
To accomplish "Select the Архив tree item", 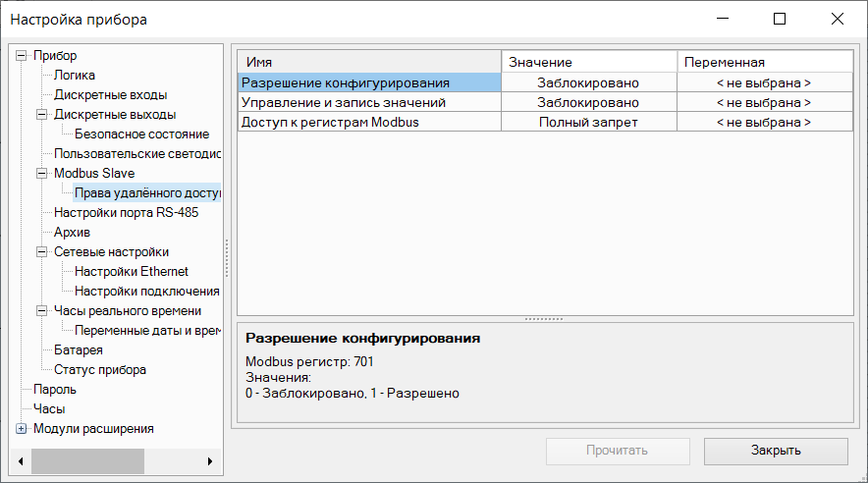I will pyautogui.click(x=72, y=233).
